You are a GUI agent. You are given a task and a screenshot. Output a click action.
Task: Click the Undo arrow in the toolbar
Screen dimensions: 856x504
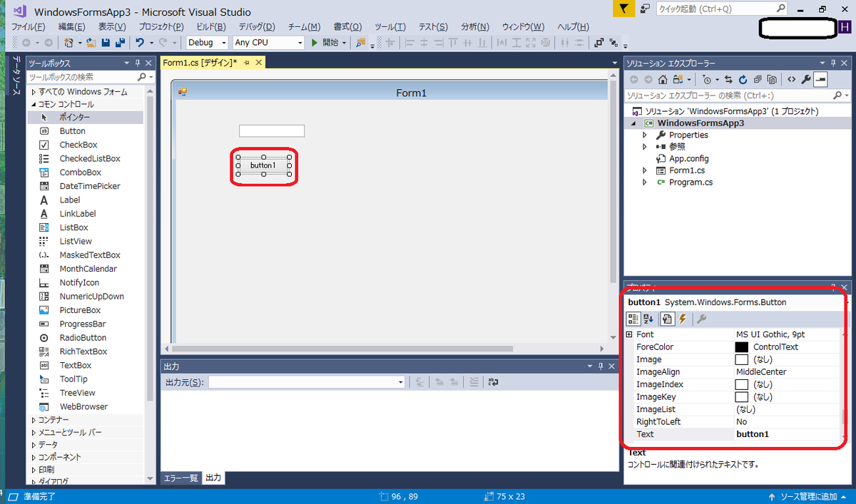[141, 43]
